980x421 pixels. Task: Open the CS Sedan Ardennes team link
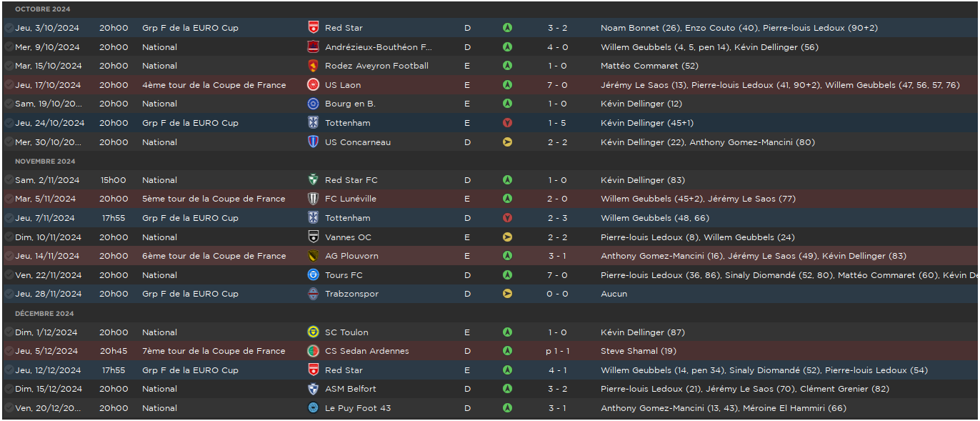click(x=367, y=351)
